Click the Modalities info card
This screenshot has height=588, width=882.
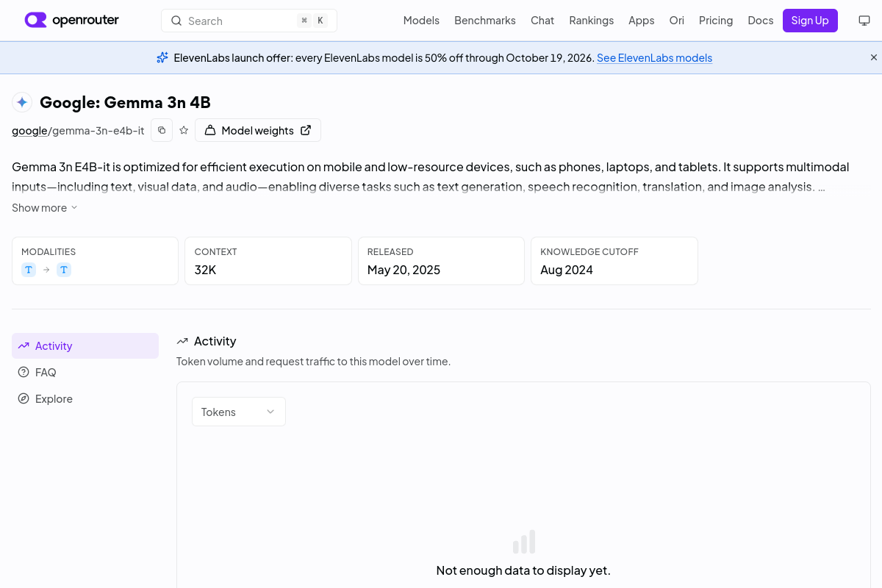(95, 261)
